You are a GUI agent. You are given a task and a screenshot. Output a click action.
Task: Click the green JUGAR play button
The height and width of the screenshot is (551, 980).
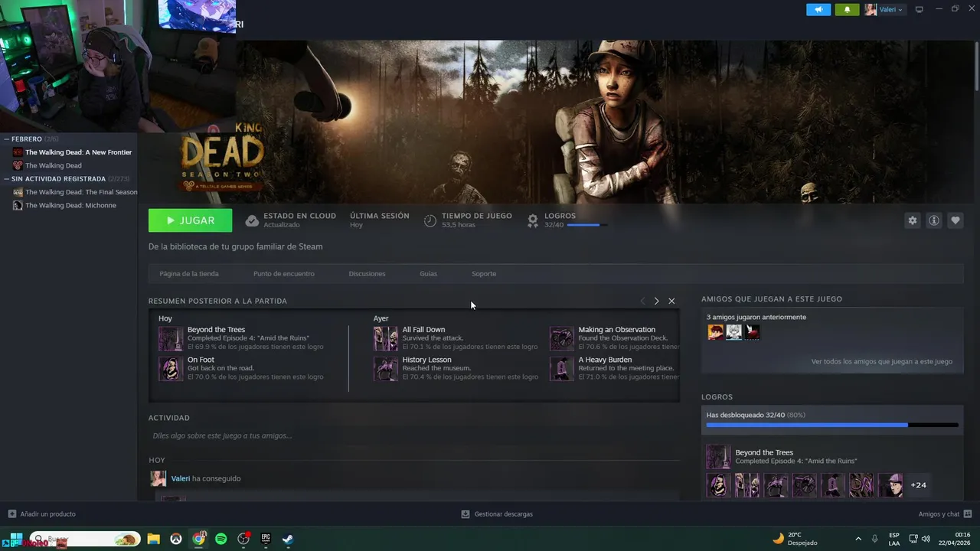tap(190, 220)
